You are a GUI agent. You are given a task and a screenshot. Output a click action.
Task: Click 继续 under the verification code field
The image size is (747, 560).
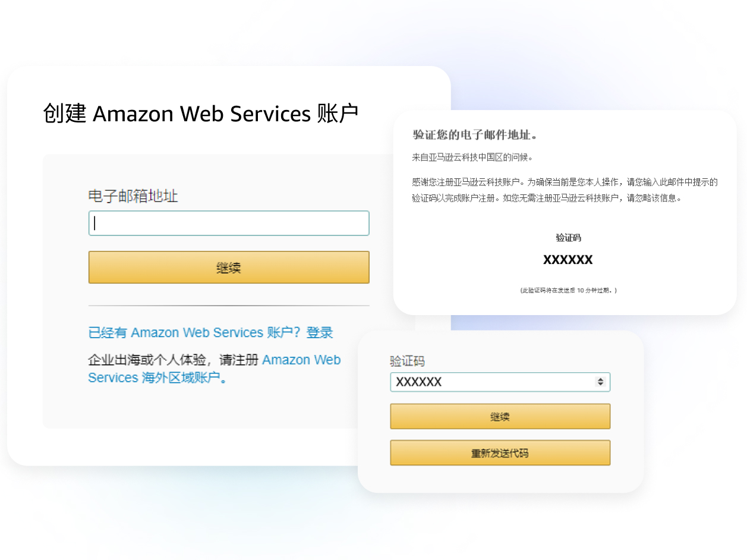tap(500, 417)
